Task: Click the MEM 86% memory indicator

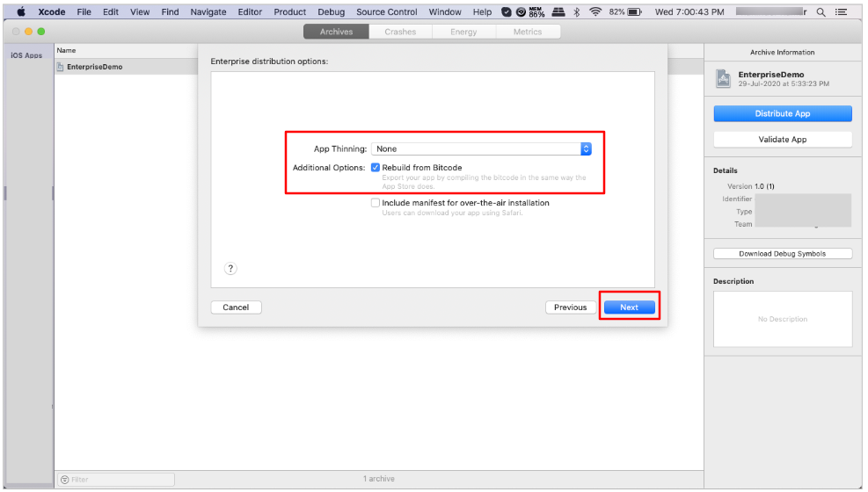Action: (x=536, y=11)
